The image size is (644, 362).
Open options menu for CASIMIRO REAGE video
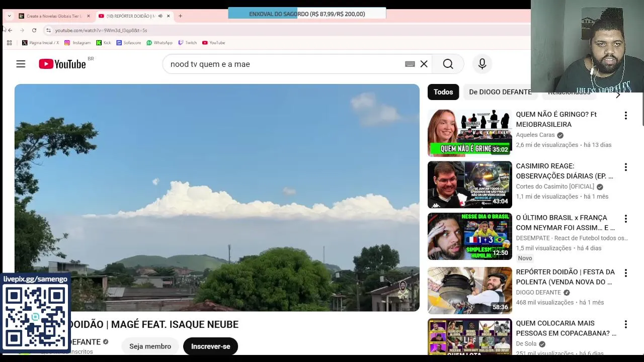[626, 167]
